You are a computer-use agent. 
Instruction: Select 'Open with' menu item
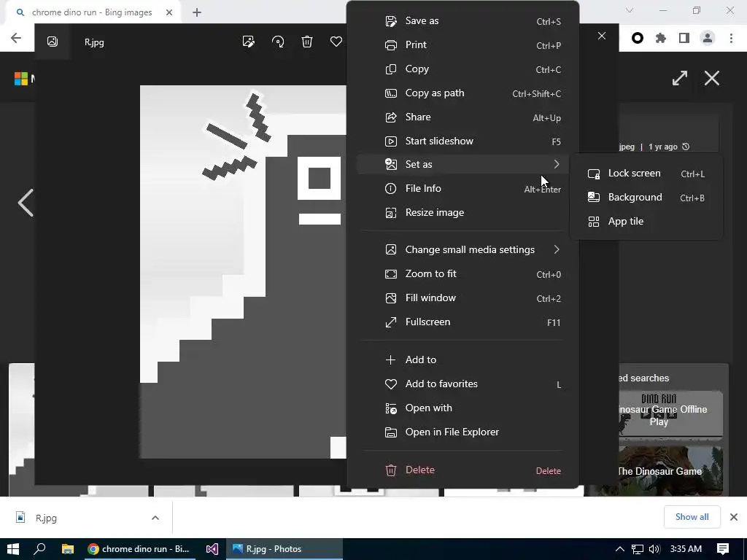point(462,408)
